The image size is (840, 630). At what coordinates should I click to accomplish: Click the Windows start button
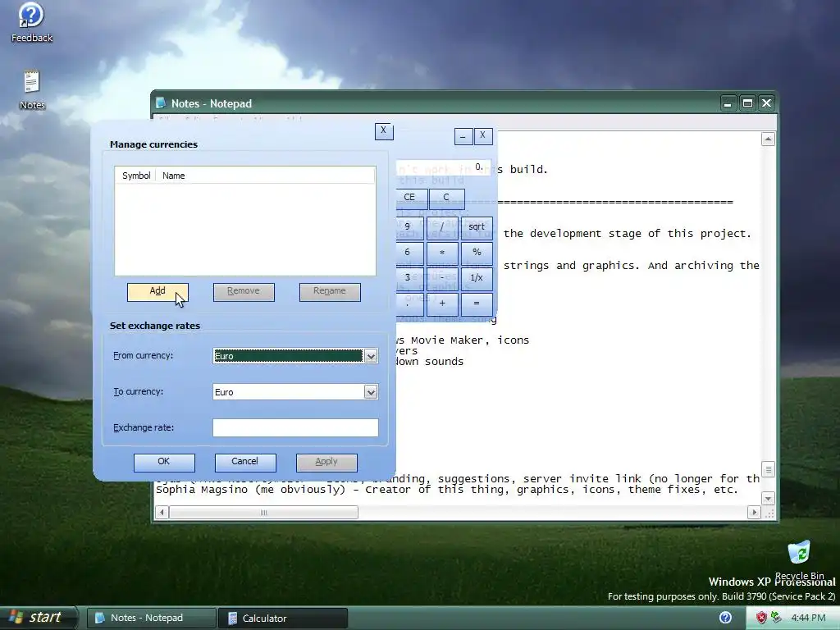click(x=38, y=618)
